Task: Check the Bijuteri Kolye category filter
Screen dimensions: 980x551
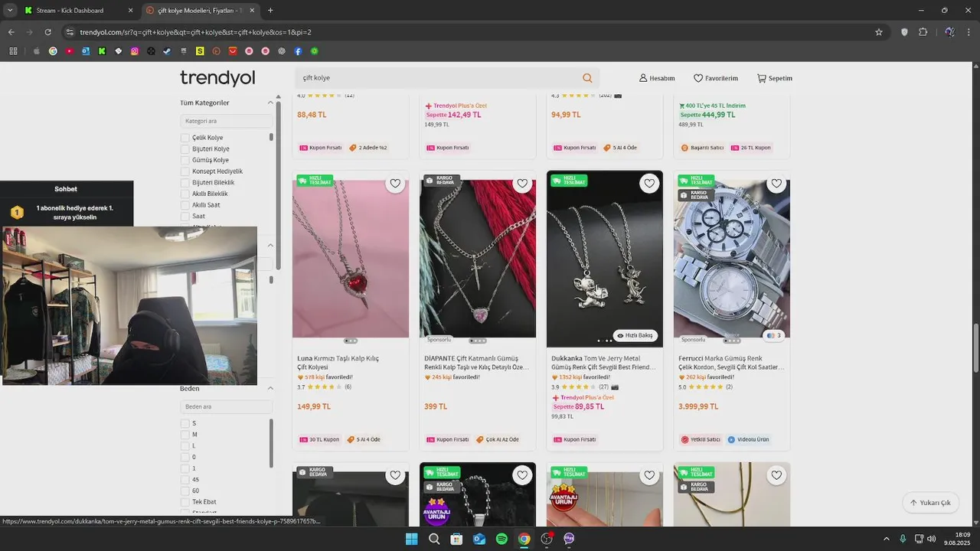Action: [x=185, y=149]
